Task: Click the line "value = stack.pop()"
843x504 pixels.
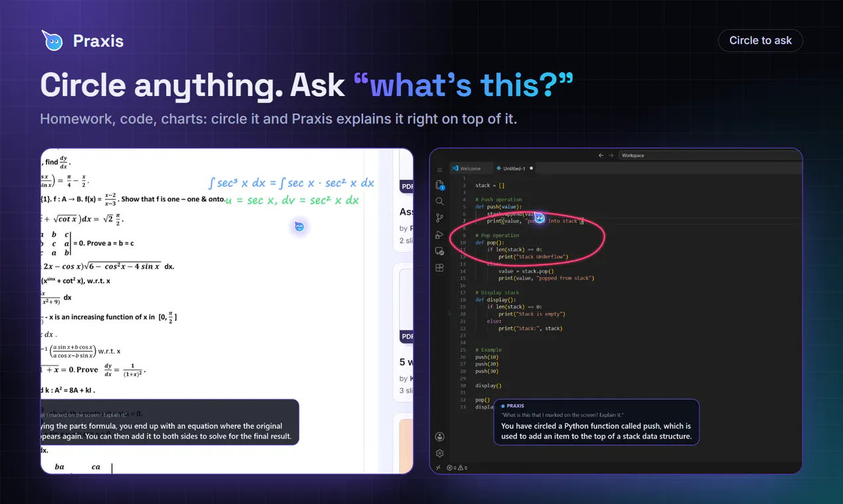Action: (526, 271)
